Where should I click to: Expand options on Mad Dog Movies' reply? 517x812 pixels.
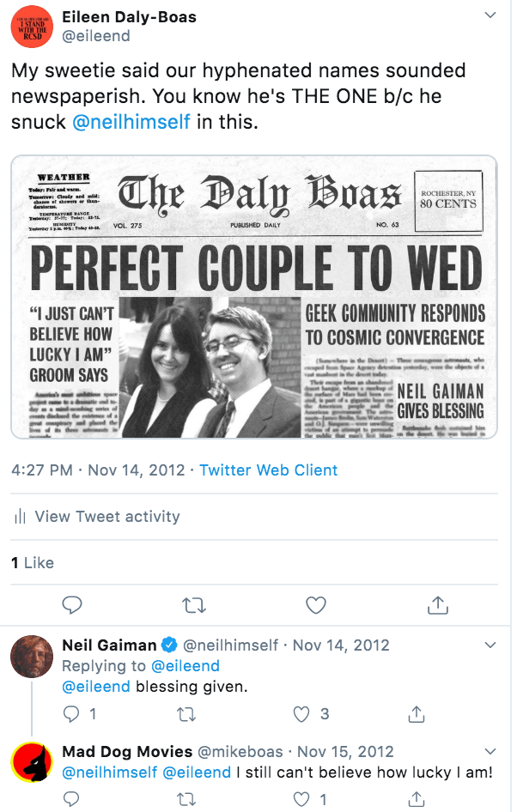[490, 751]
